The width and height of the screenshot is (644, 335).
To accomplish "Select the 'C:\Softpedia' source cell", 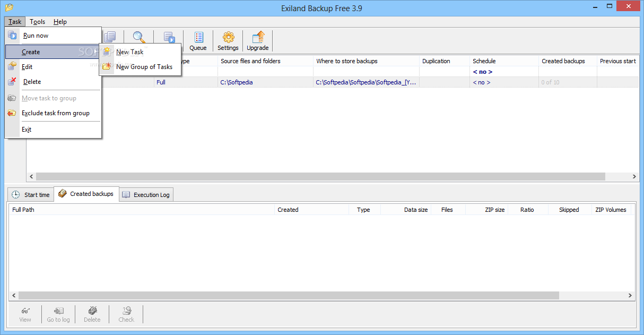I will tap(265, 82).
